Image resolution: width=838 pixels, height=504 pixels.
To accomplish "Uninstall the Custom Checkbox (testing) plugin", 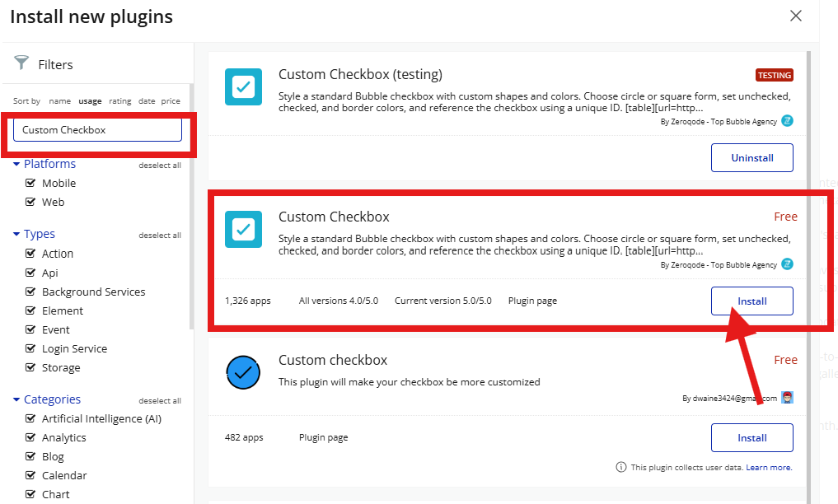I will (x=751, y=157).
